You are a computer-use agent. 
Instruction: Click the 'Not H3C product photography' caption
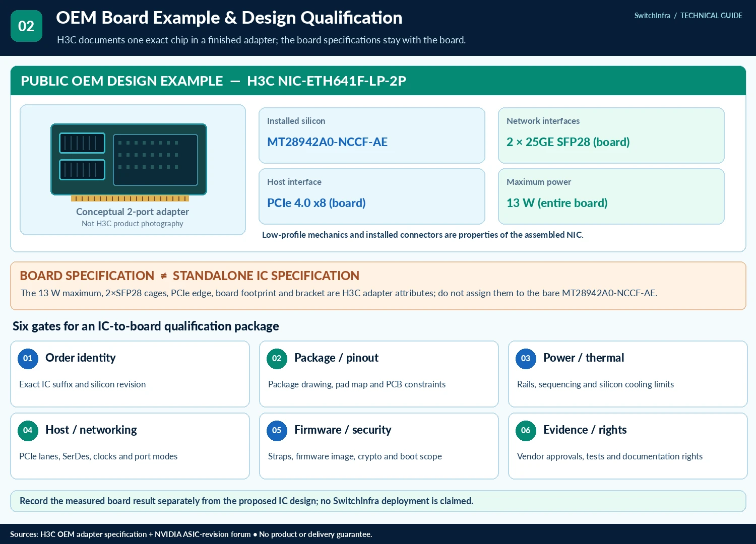point(133,224)
